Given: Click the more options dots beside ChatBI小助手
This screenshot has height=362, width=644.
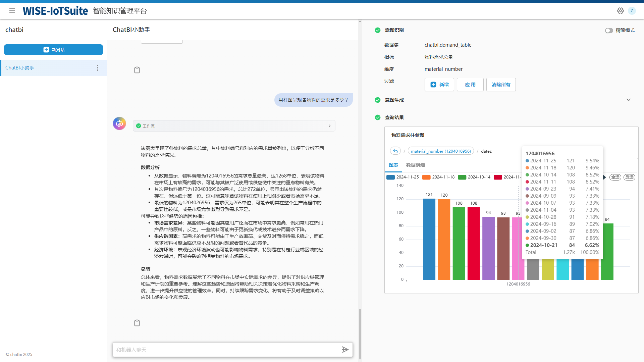Looking at the screenshot, I should tap(98, 68).
